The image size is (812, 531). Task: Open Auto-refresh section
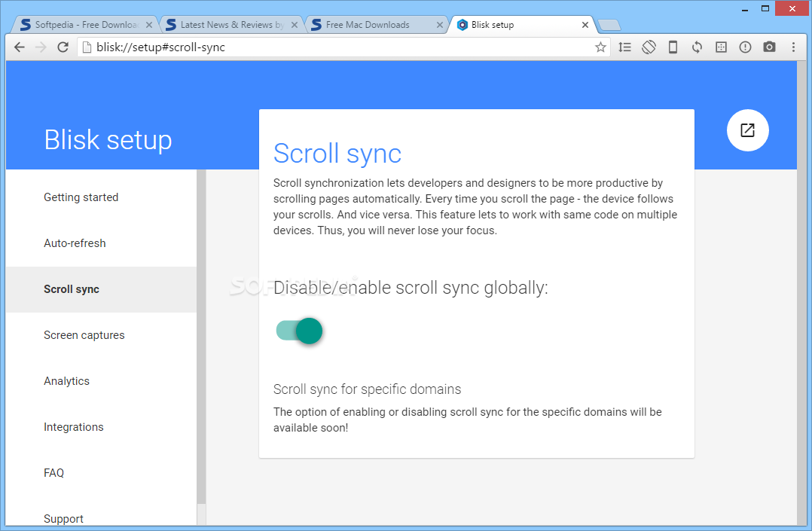[101, 243]
